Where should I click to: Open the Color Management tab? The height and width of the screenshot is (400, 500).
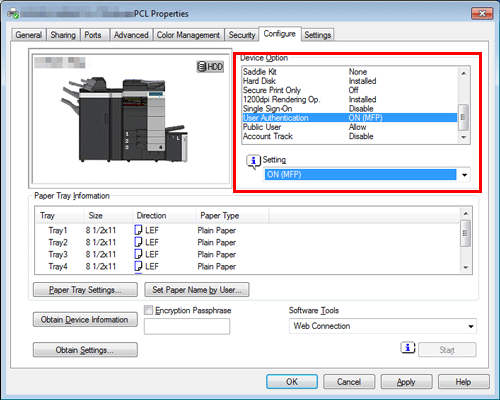coord(188,35)
